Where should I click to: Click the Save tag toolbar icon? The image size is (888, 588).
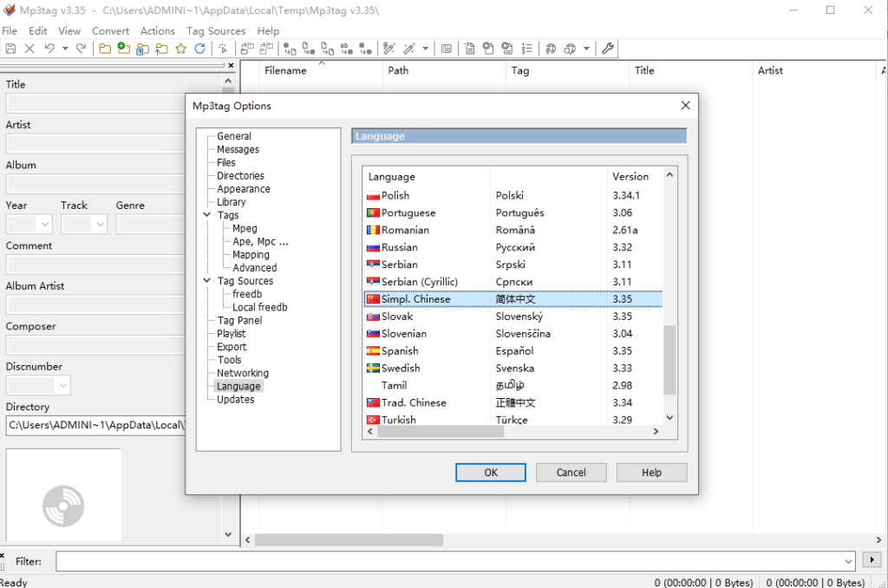click(10, 49)
